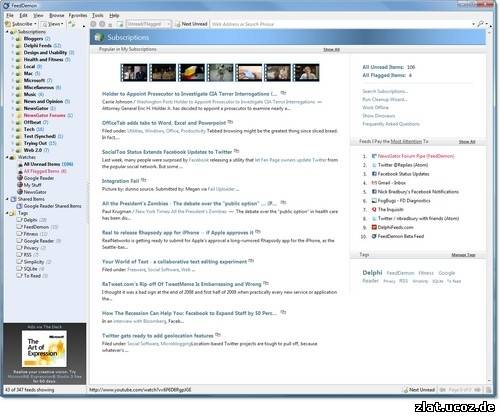
Task: Open the Holder to Appoint Prosecutor article
Action: (x=189, y=94)
